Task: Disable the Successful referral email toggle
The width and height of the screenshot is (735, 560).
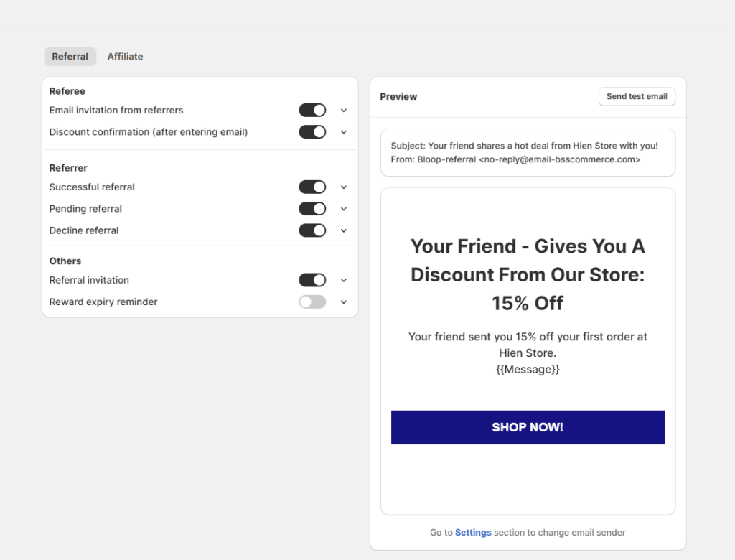Action: (312, 187)
